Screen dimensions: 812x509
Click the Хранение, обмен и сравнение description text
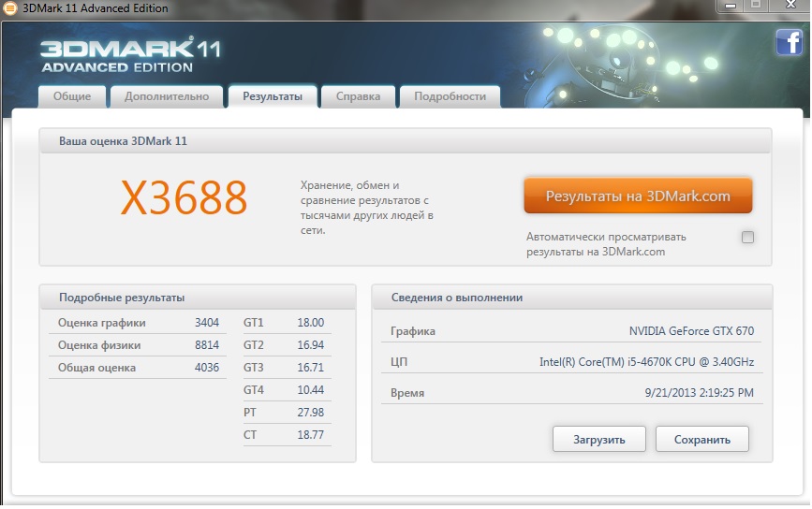(366, 208)
